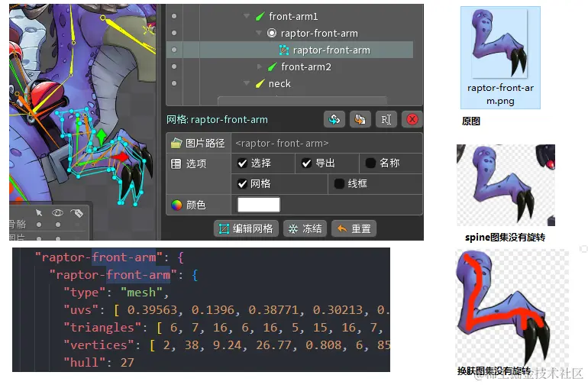Uncheck the 网格 checkbox

pyautogui.click(x=243, y=184)
